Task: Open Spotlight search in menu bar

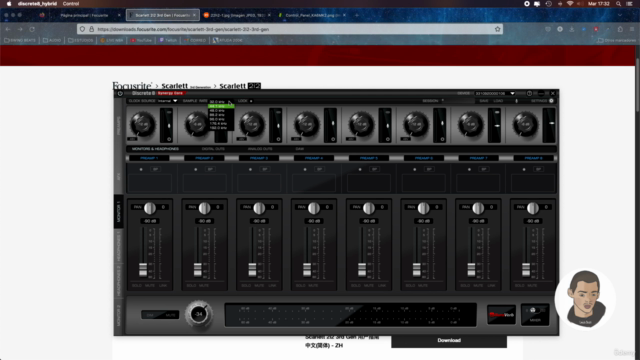Action: (619, 4)
